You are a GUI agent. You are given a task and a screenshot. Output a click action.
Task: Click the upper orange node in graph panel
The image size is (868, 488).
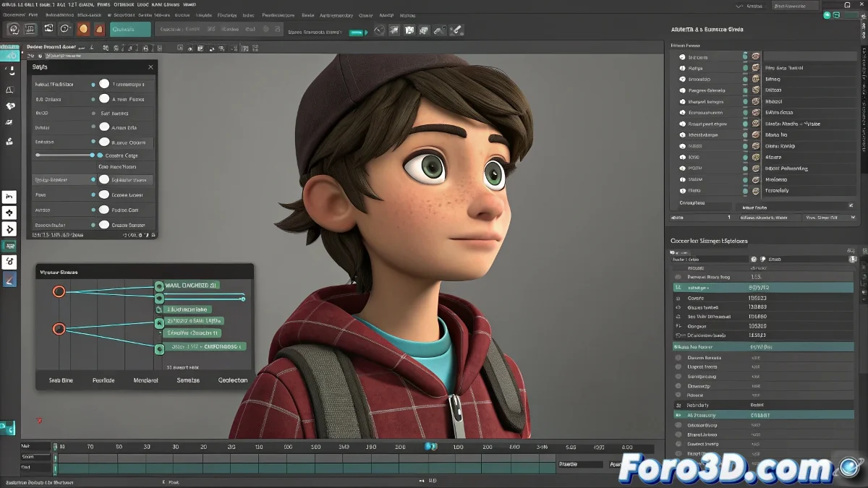tap(59, 291)
